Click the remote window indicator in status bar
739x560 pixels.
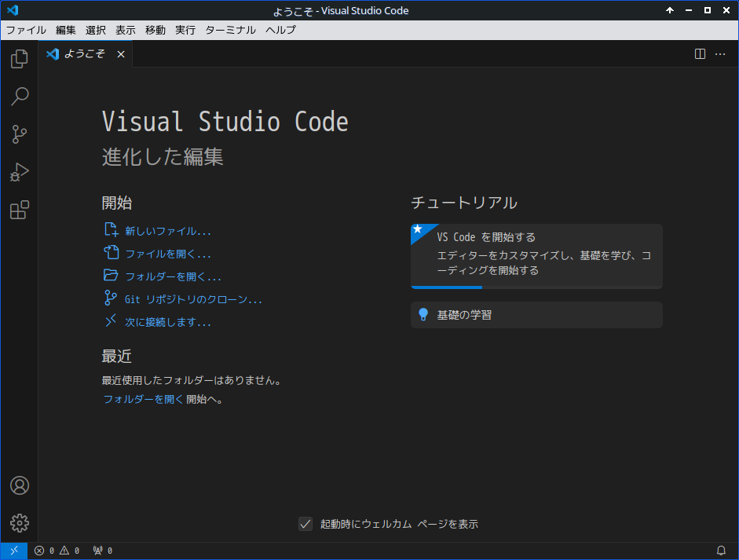14,551
